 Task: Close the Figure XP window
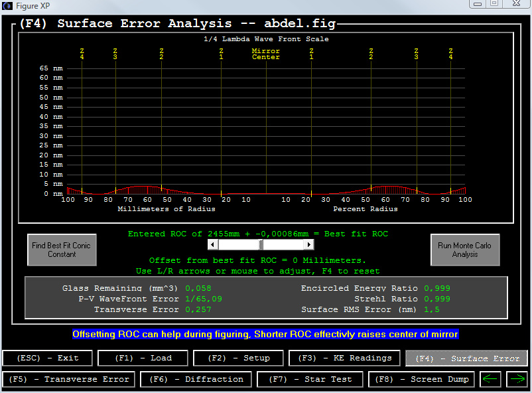coord(516,4)
